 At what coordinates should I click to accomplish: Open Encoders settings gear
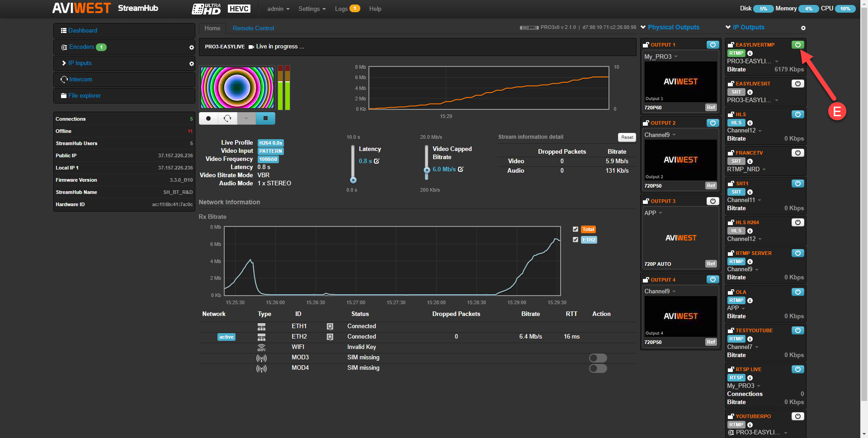pos(191,47)
